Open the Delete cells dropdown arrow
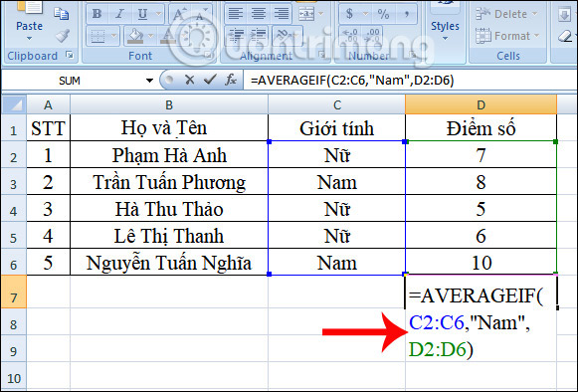578x392 pixels. click(x=535, y=14)
